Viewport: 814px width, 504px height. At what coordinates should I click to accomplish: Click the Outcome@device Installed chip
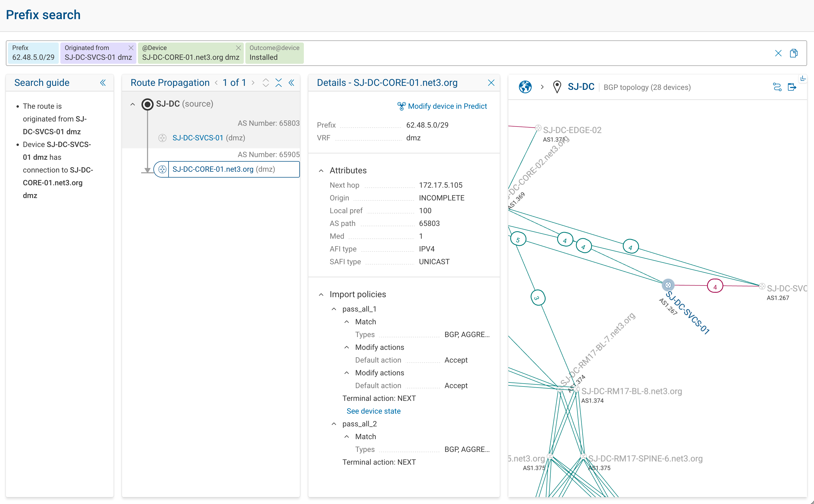[x=274, y=53]
